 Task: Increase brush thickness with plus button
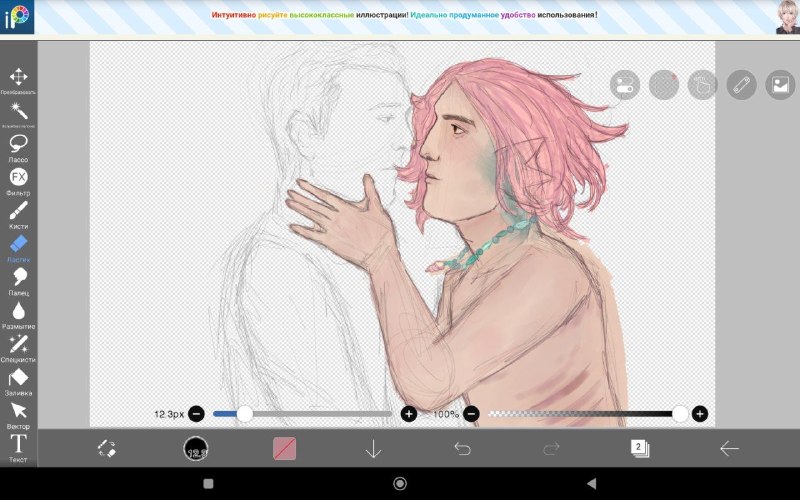(x=409, y=414)
